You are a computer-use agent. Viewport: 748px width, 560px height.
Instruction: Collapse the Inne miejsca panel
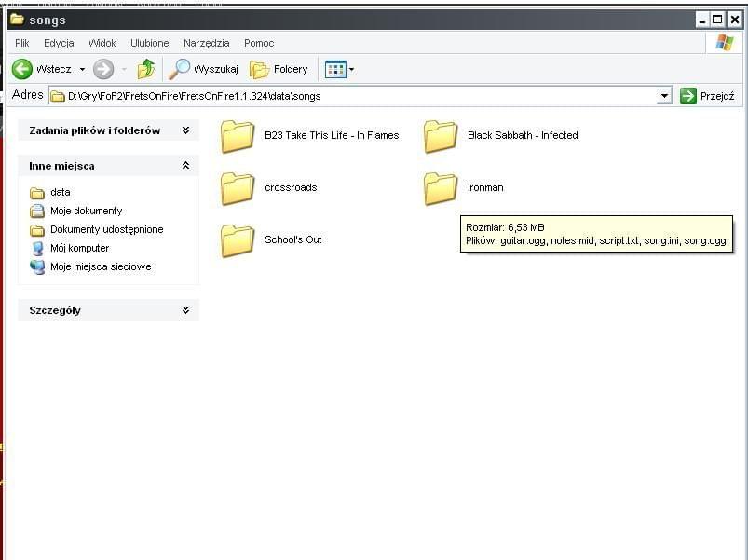tap(185, 166)
